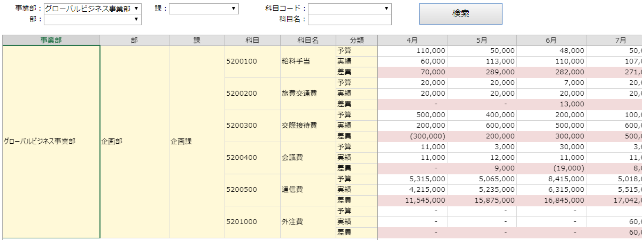
Task: Click the 交際接待費 account name cell
Action: [x=308, y=125]
